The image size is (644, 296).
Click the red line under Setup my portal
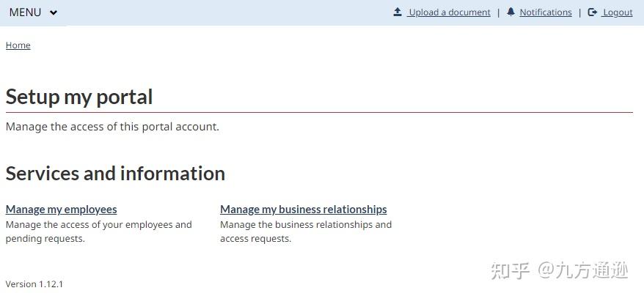click(319, 112)
